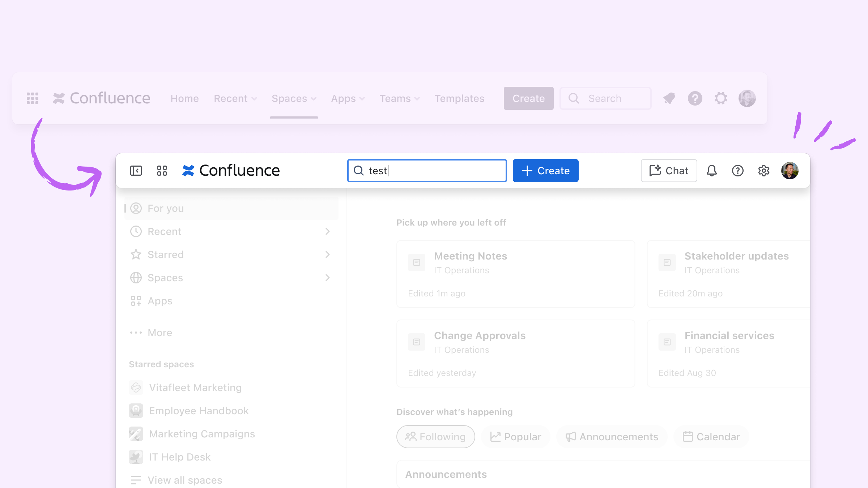
Task: Open the Atlassian app switcher grid
Action: coord(162,171)
